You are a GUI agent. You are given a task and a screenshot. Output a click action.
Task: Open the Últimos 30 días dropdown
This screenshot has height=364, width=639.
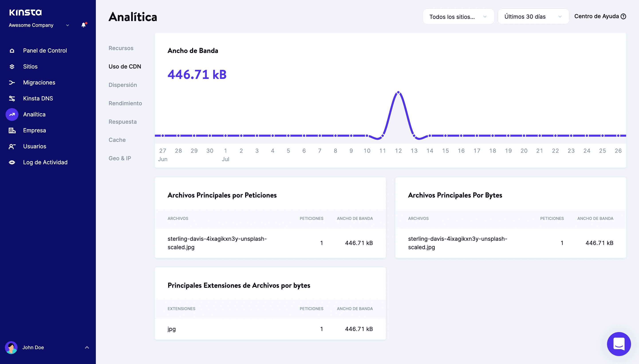tap(533, 17)
